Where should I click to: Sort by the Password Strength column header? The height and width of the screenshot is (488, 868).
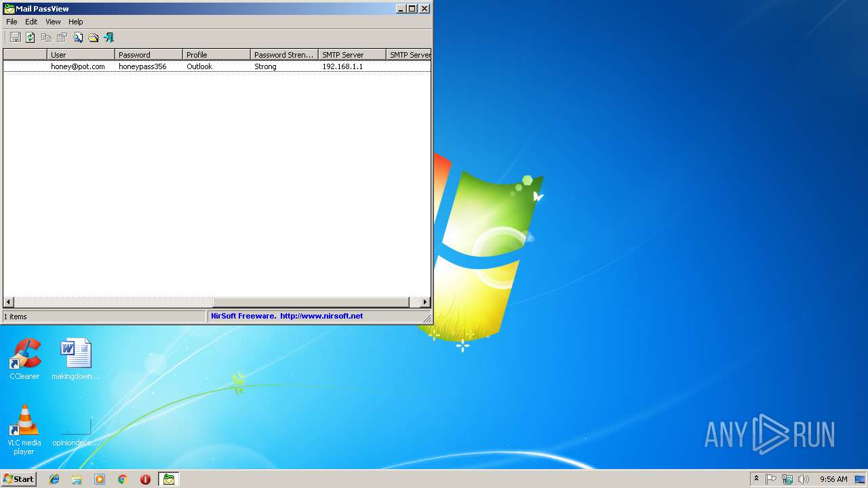(x=284, y=55)
